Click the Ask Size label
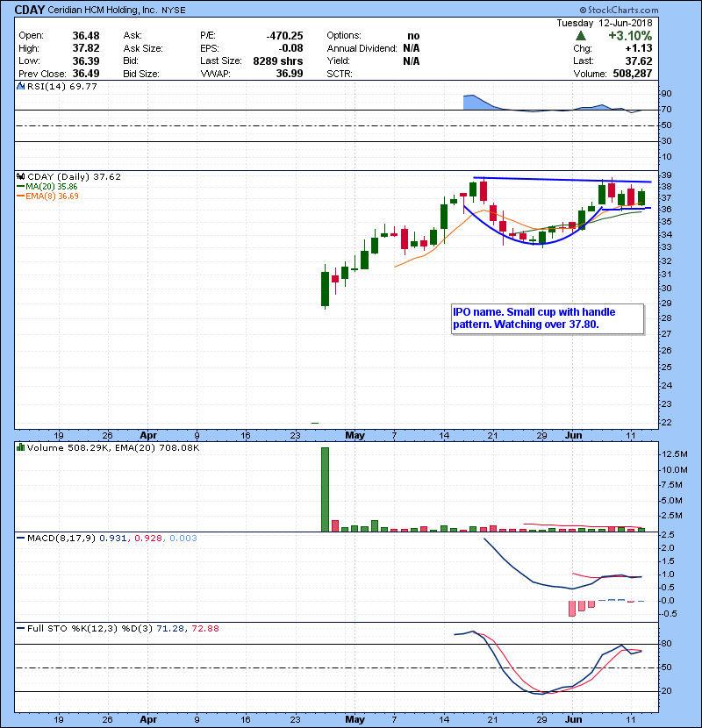The image size is (702, 728). pos(143,48)
